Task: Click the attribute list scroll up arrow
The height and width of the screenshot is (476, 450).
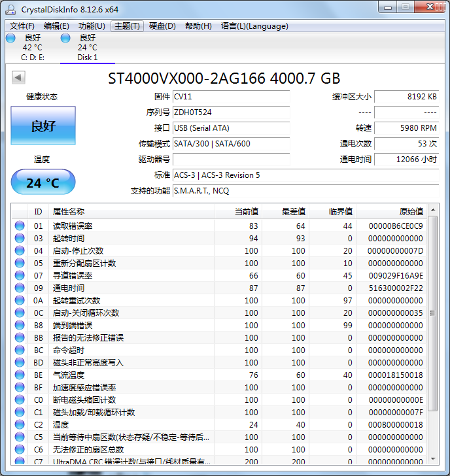Action: (433, 210)
